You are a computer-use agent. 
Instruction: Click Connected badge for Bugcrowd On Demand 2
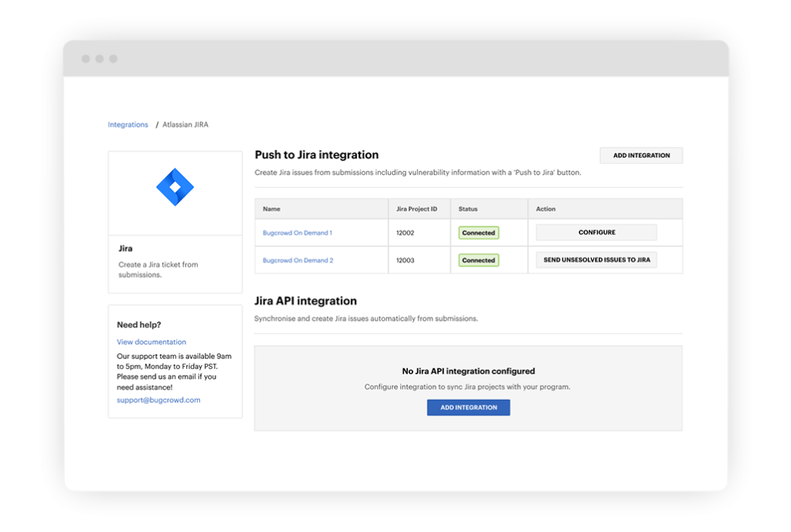(478, 260)
